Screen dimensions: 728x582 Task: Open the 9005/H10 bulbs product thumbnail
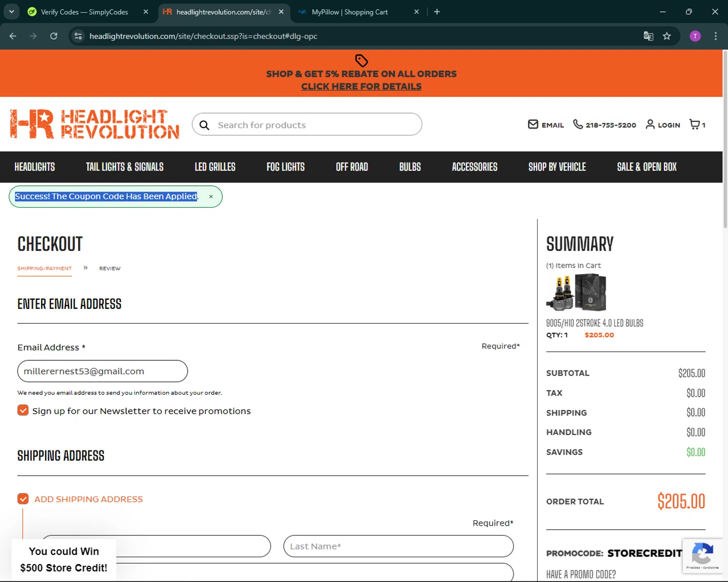tap(577, 292)
